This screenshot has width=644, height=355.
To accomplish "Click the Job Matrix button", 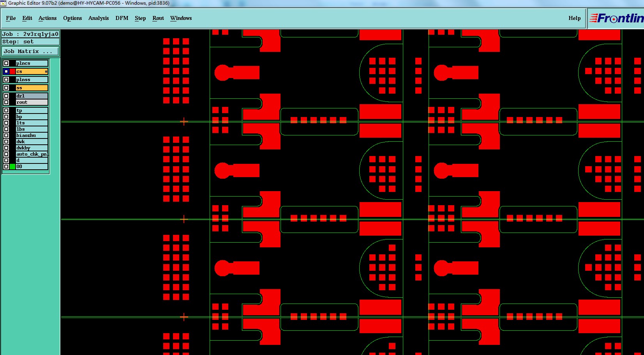I will pyautogui.click(x=30, y=51).
